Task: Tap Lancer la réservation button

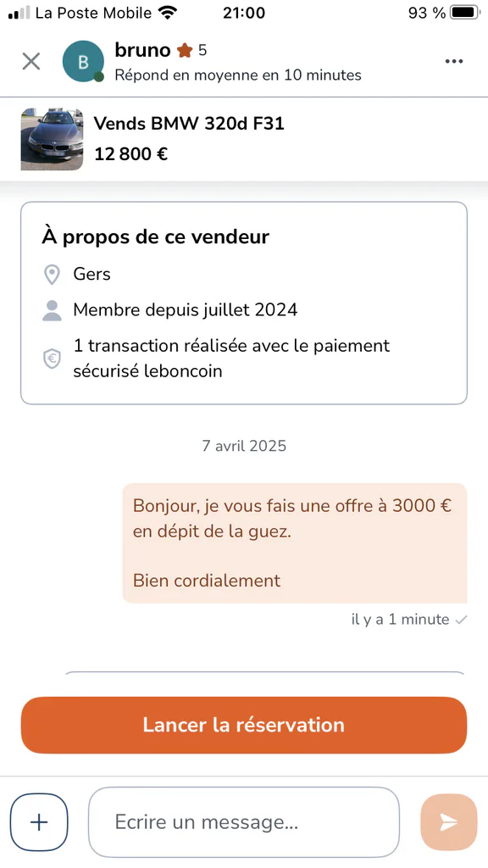Action: pyautogui.click(x=244, y=726)
